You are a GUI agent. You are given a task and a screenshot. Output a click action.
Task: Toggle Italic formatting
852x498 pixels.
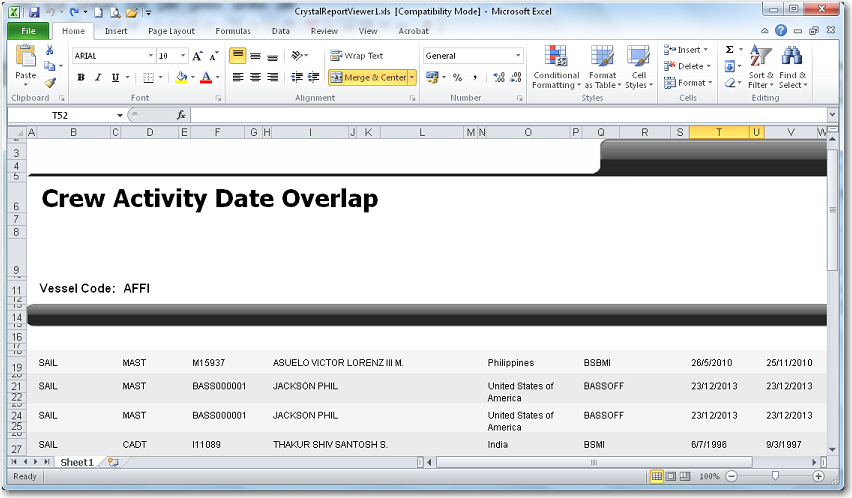point(98,77)
